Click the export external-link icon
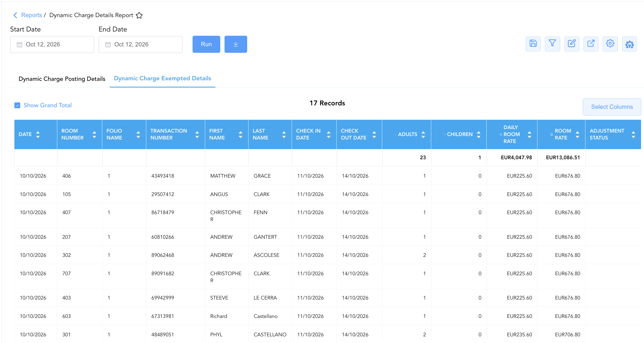Screen dimensions: 644x343 click(x=591, y=44)
